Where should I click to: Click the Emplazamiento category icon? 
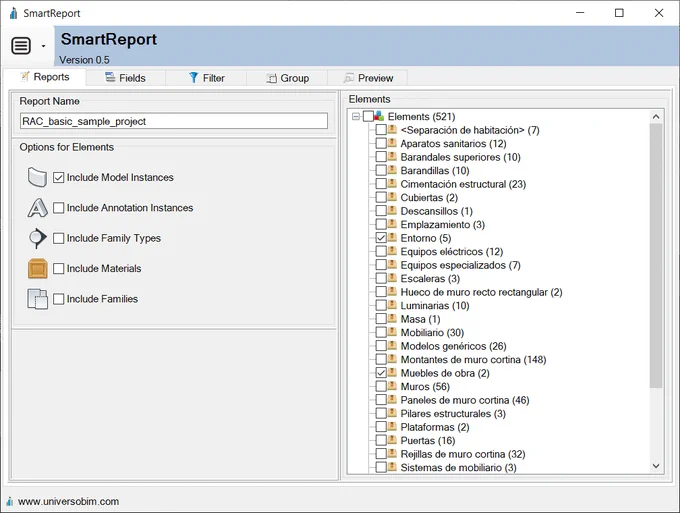tap(392, 224)
